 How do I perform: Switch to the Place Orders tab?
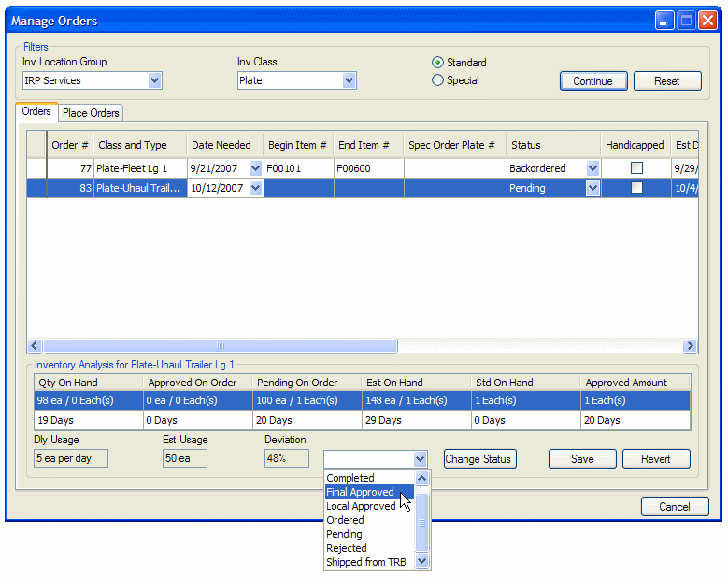(x=91, y=113)
